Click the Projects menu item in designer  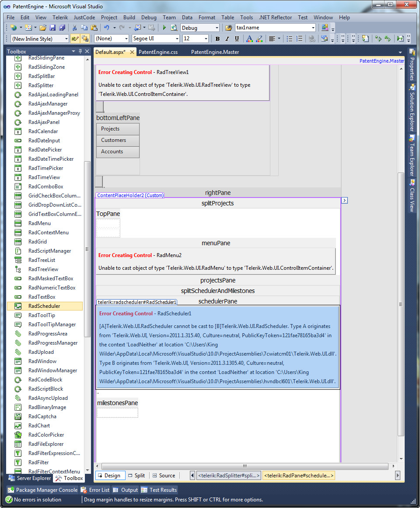point(118,129)
